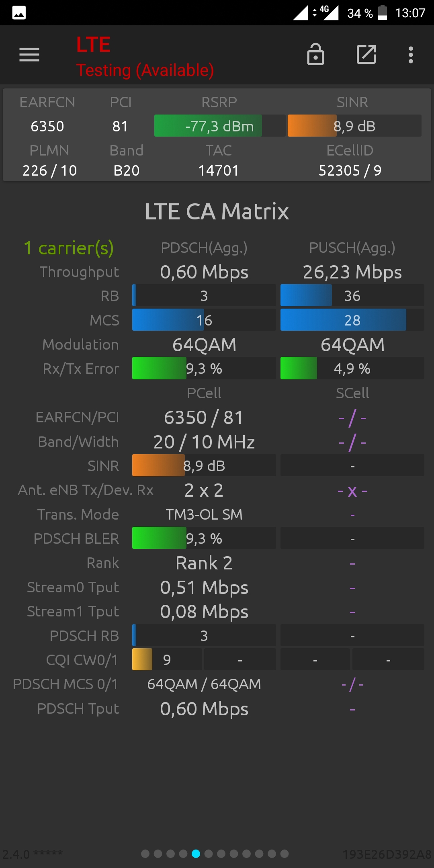Tap the export/share icon

coord(366,55)
